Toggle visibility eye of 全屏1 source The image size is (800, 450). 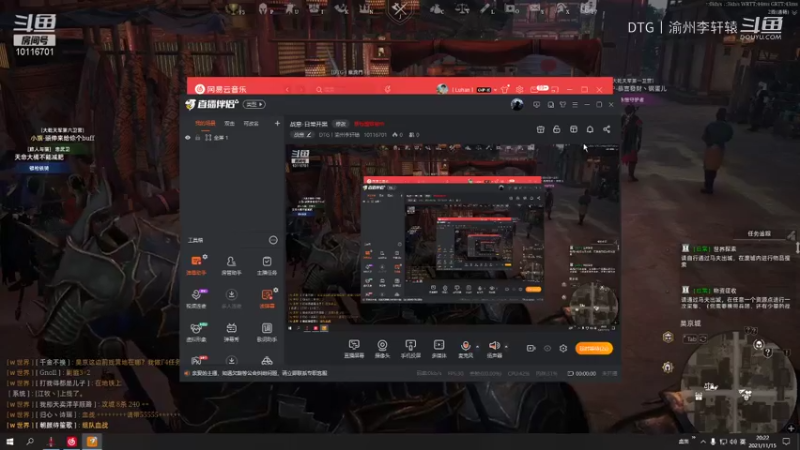click(188, 138)
